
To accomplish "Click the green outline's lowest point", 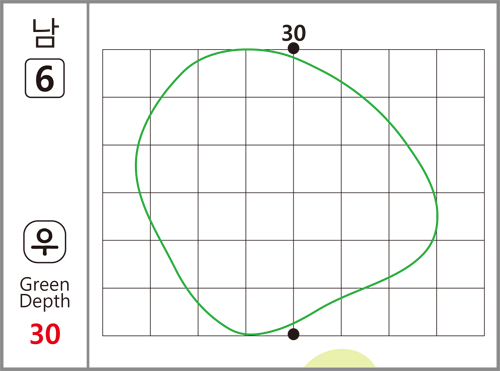I will 250,334.
